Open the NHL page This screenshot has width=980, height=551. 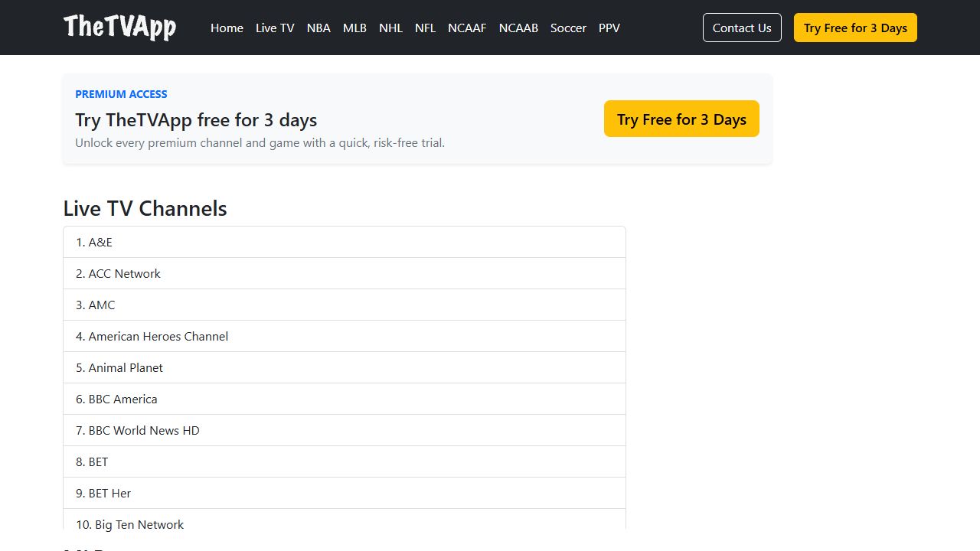[390, 28]
